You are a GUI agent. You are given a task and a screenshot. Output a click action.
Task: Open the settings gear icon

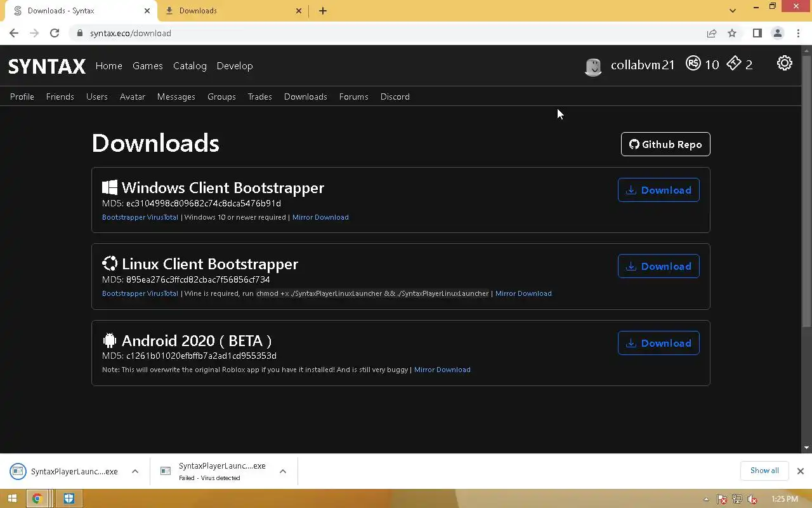tap(785, 63)
